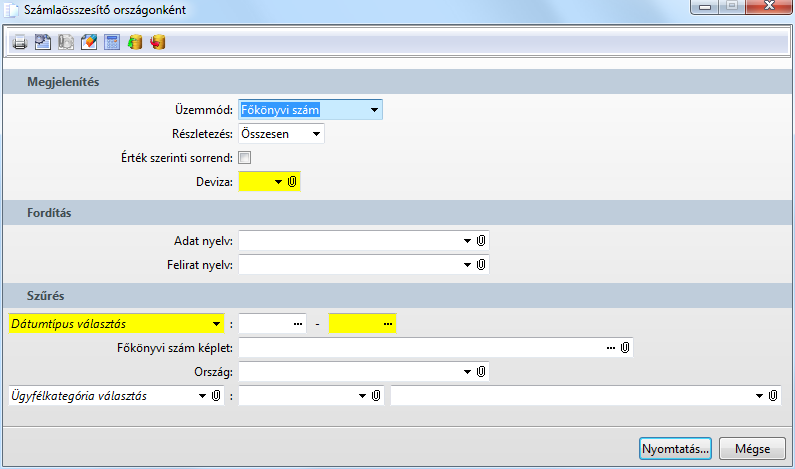Screen dimensions: 795x469
Task: Click the printer icon in the toolbar
Action: [x=20, y=42]
